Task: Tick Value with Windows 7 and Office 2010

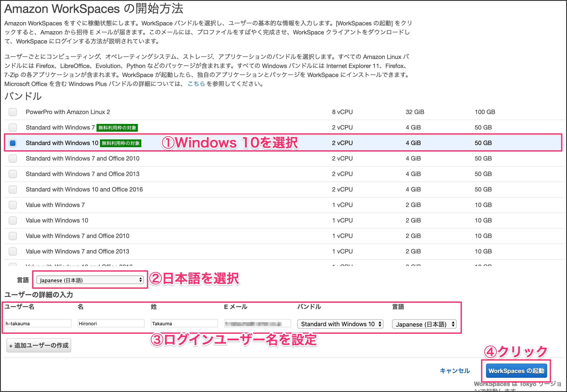Action: [12, 236]
